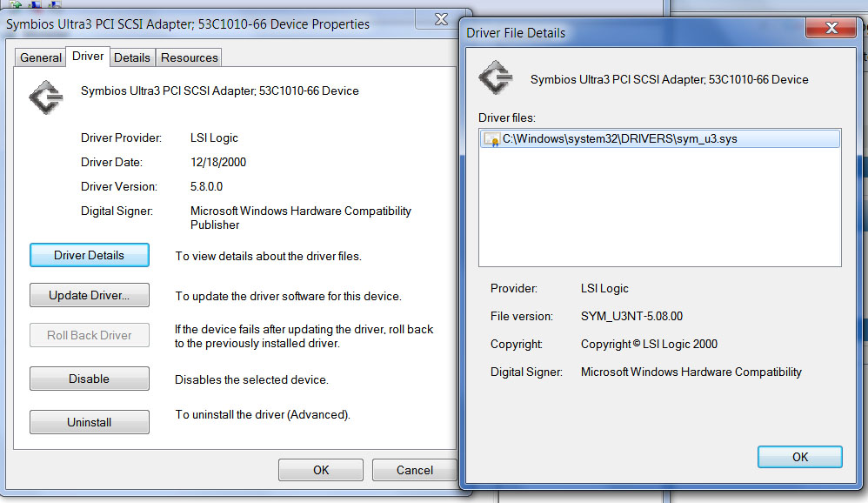Click LSI Logic next to Driver Provider
The image size is (868, 503).
point(214,138)
